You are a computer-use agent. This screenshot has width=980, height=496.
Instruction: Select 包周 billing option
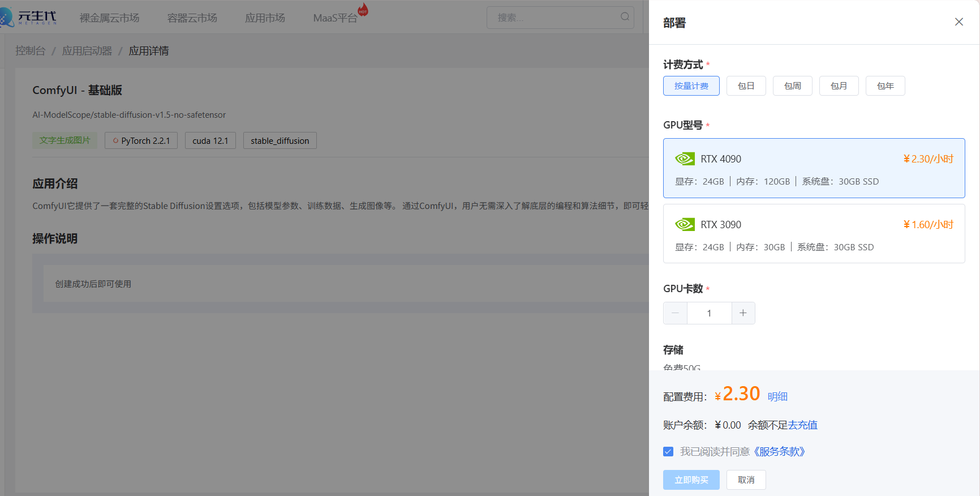click(x=792, y=86)
